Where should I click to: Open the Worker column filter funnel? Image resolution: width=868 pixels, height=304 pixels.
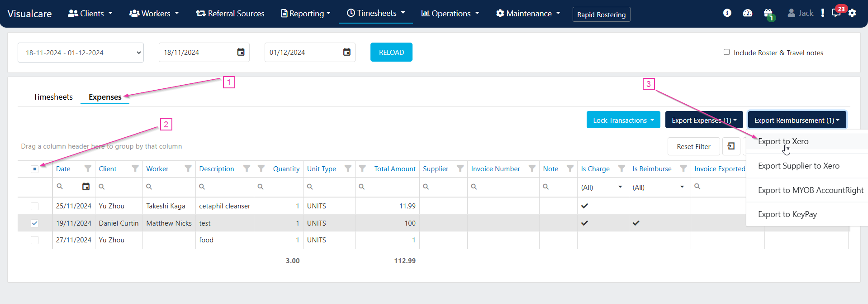point(188,169)
